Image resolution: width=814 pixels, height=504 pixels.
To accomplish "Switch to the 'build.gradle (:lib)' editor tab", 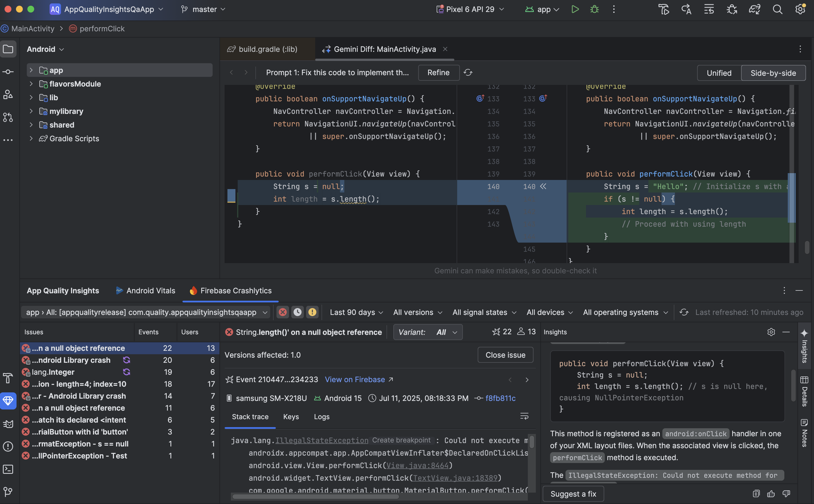I will tap(267, 49).
